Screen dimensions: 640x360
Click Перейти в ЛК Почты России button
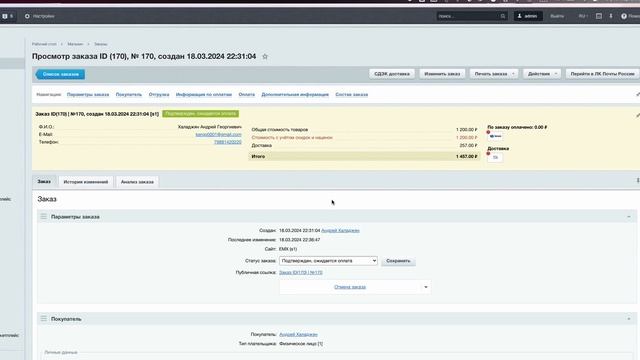602,74
